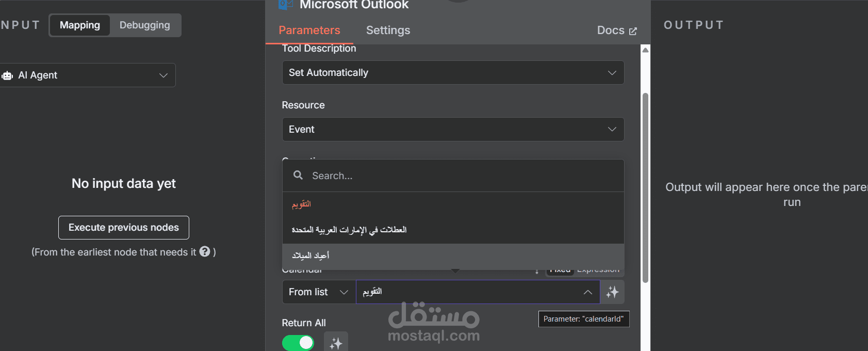Click the Return All label
Image resolution: width=868 pixels, height=351 pixels.
click(x=304, y=323)
